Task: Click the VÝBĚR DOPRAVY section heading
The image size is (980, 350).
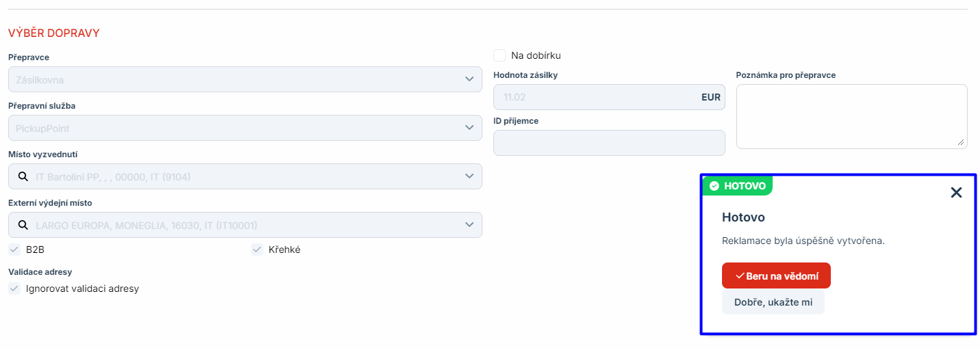Action: coord(54,33)
